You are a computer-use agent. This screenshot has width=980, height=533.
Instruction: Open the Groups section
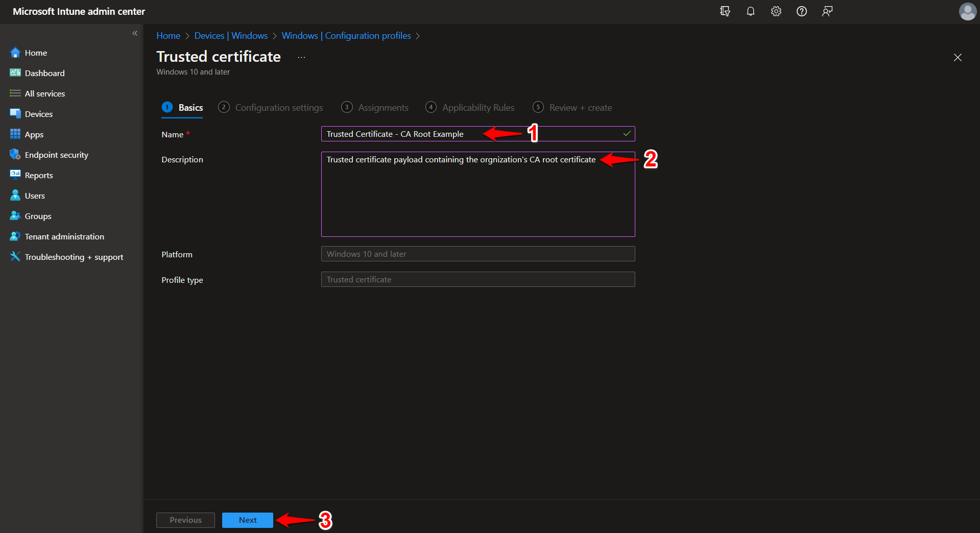pos(37,215)
